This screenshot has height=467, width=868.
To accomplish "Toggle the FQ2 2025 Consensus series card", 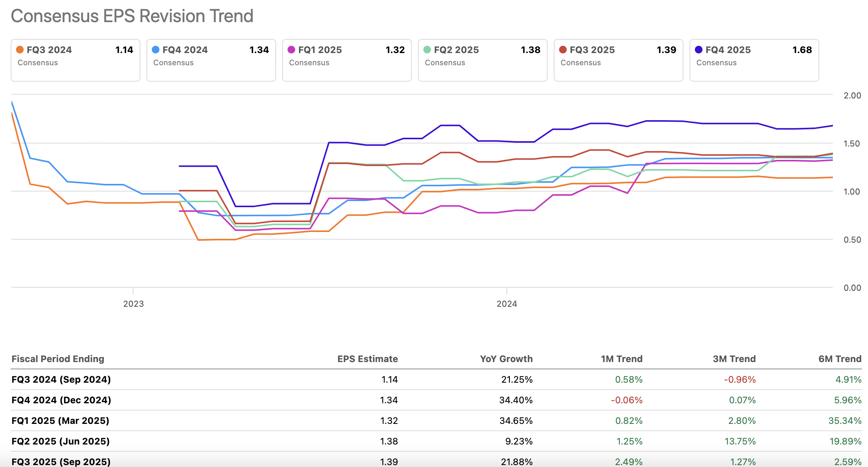I will [x=483, y=60].
